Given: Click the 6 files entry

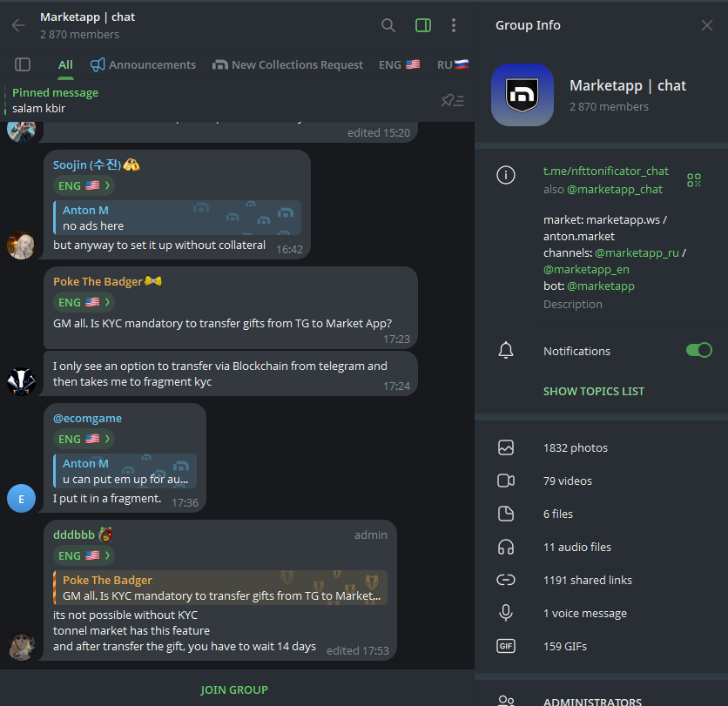Looking at the screenshot, I should click(x=601, y=514).
